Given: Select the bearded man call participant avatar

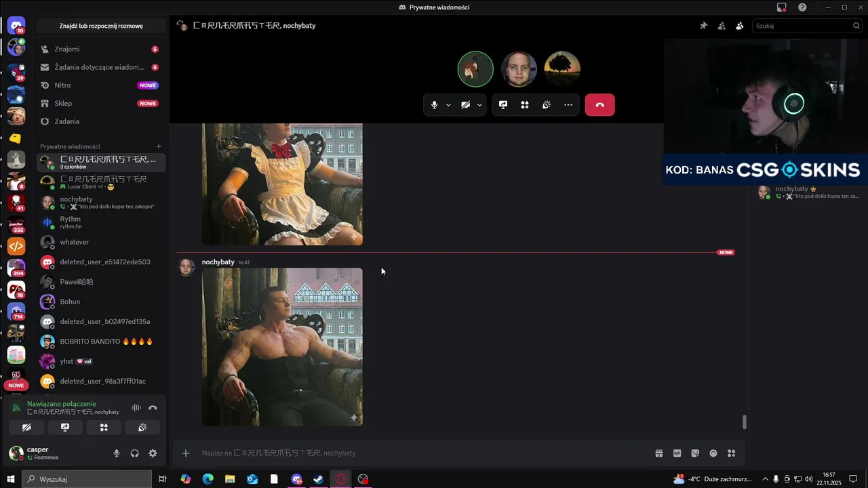Looking at the screenshot, I should point(519,69).
